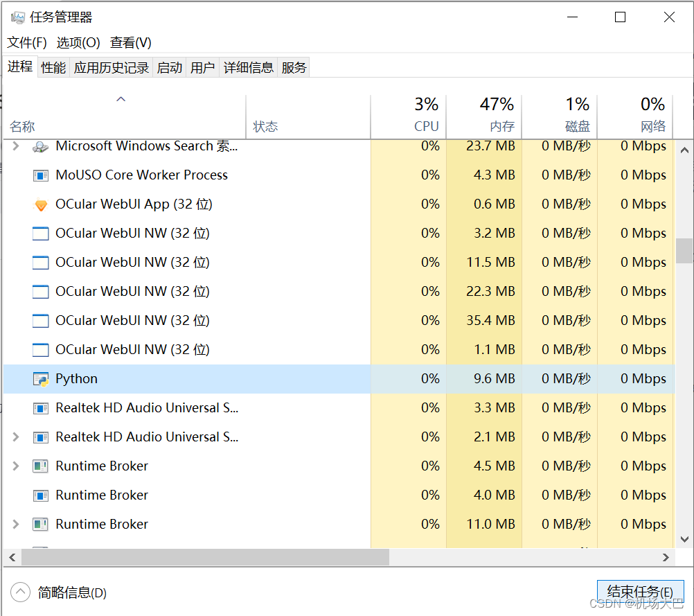This screenshot has height=616, width=694.
Task: Click icon of Runtime Broker 11.0 MB
Action: [x=41, y=525]
